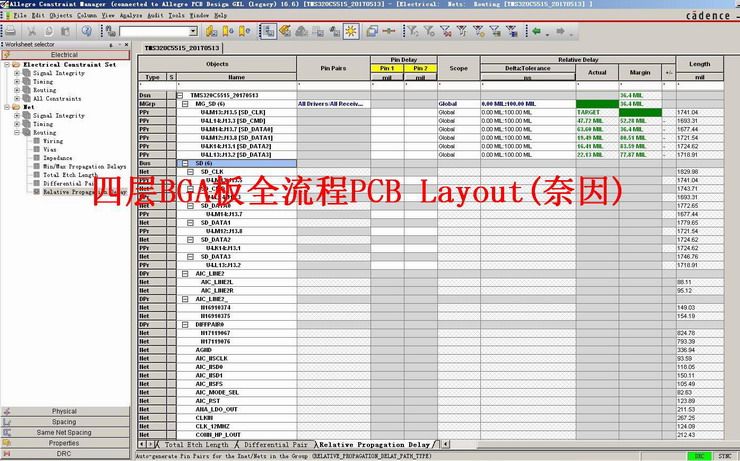
Task: Click the green DRC status indicator
Action: (x=699, y=456)
